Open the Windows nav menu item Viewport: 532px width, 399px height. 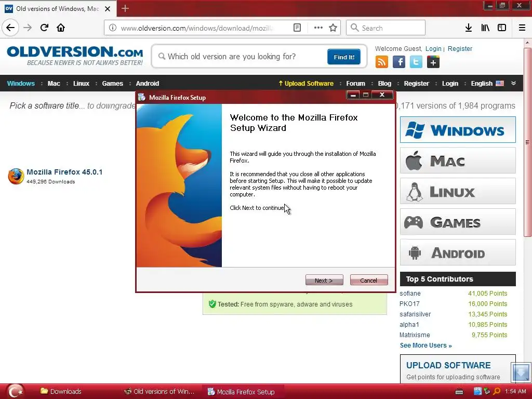[21, 84]
